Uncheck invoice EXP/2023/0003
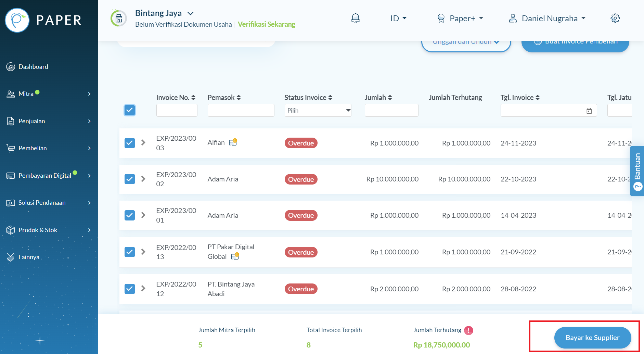The width and height of the screenshot is (644, 354). 130,143
